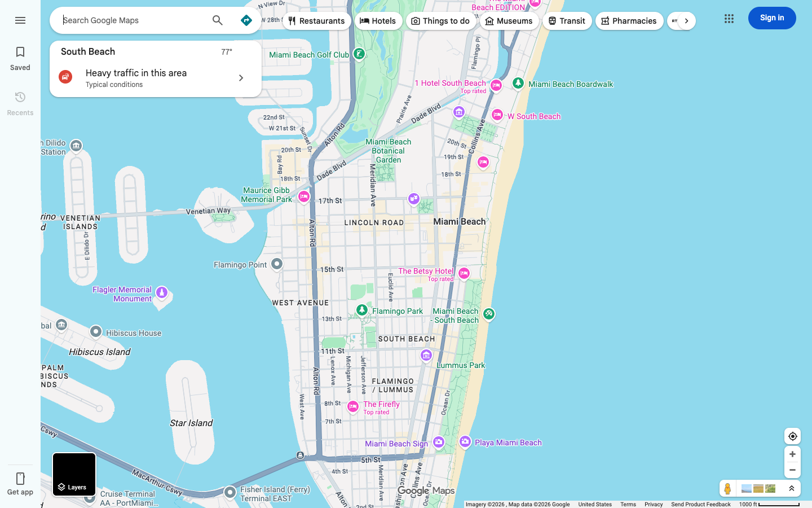This screenshot has width=812, height=508.
Task: Click Miami Beach - South Beach marker
Action: 489,314
